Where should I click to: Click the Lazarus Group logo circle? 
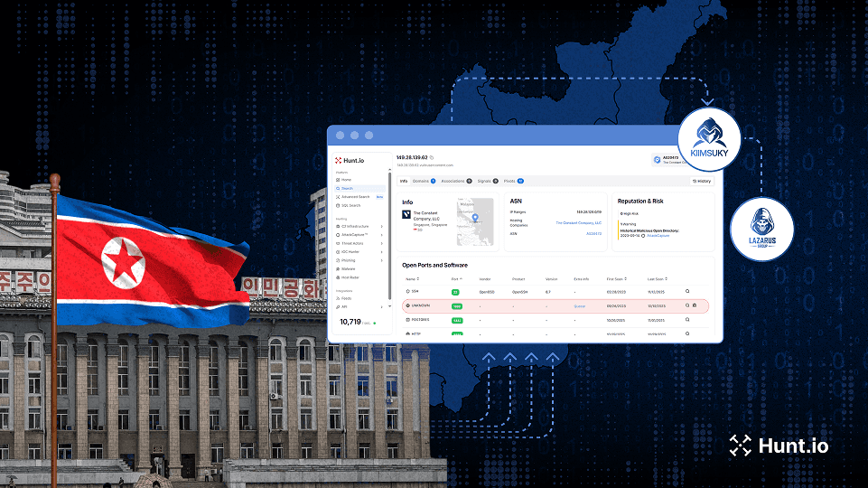pyautogui.click(x=761, y=229)
